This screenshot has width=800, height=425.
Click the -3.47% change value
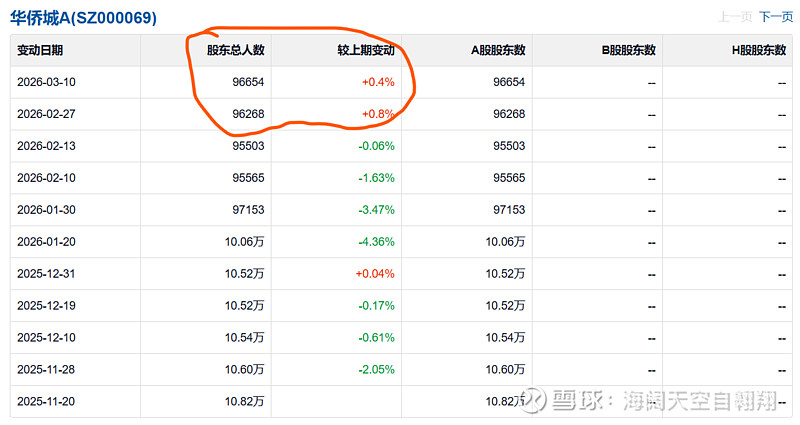click(376, 210)
